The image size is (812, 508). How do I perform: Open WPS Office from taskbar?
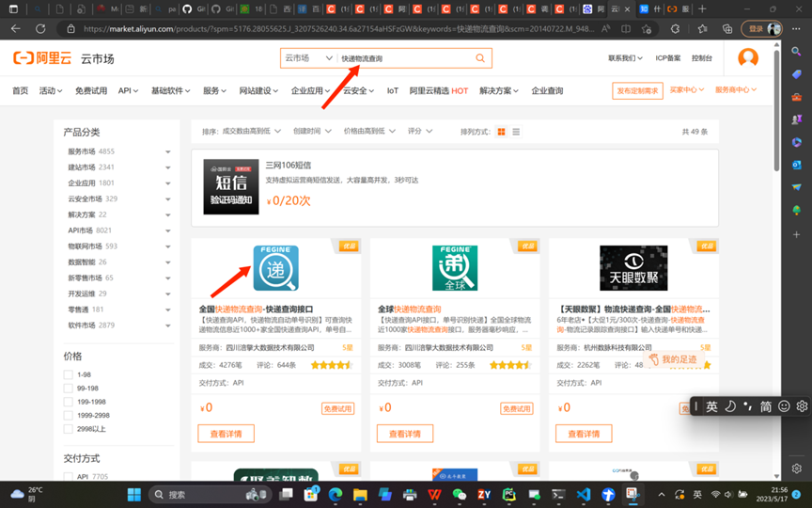[434, 495]
